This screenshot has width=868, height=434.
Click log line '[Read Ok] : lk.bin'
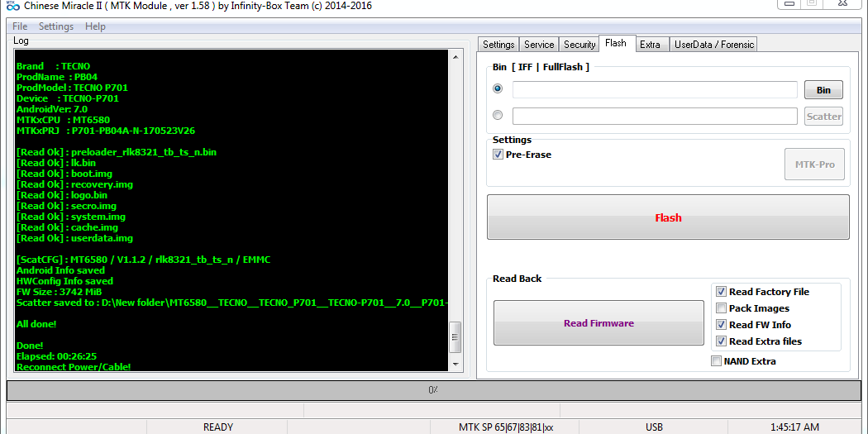click(x=56, y=163)
